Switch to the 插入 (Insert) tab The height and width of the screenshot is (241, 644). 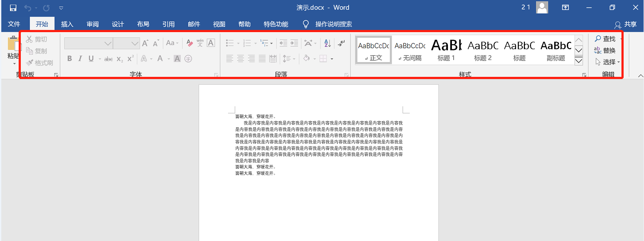(67, 24)
